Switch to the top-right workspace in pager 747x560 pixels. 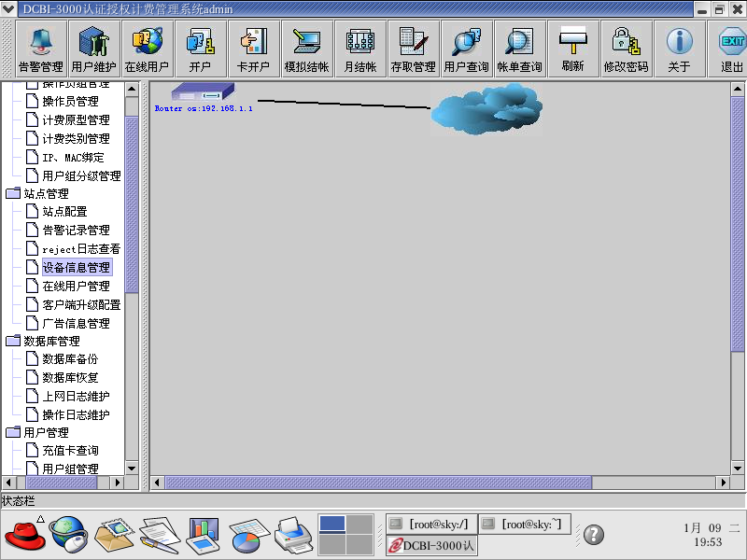click(x=359, y=524)
